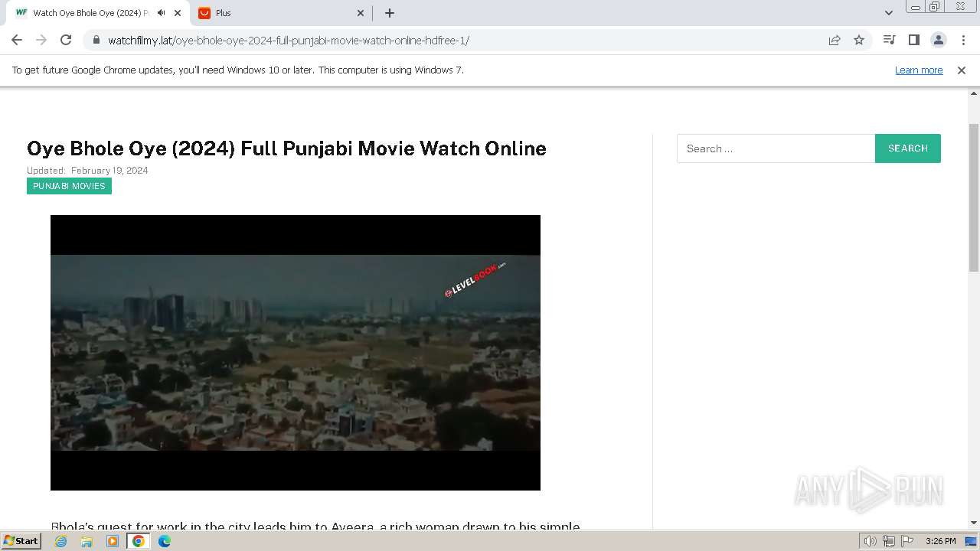
Task: Open Action Center flag icon
Action: [907, 541]
